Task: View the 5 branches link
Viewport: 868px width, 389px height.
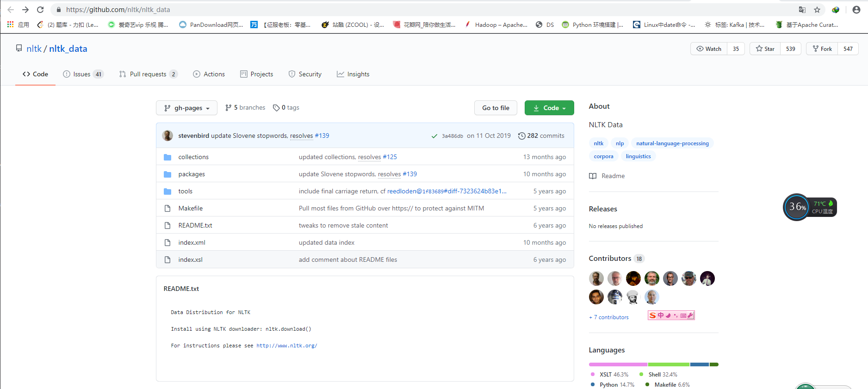Action: click(x=245, y=108)
